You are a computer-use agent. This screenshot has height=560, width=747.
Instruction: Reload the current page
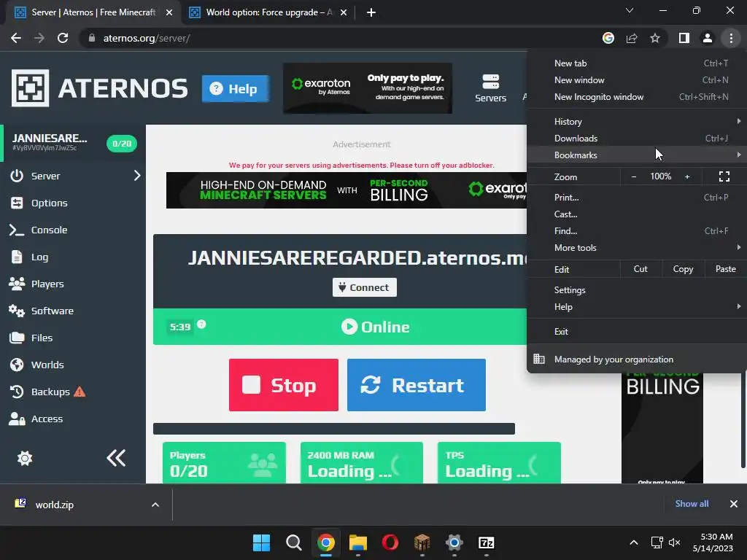click(63, 38)
